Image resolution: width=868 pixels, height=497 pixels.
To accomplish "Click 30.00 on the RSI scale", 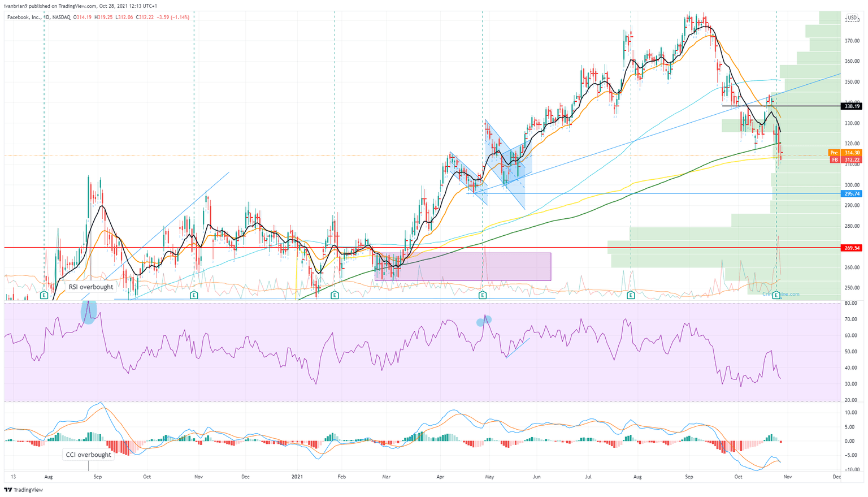I will pos(851,384).
